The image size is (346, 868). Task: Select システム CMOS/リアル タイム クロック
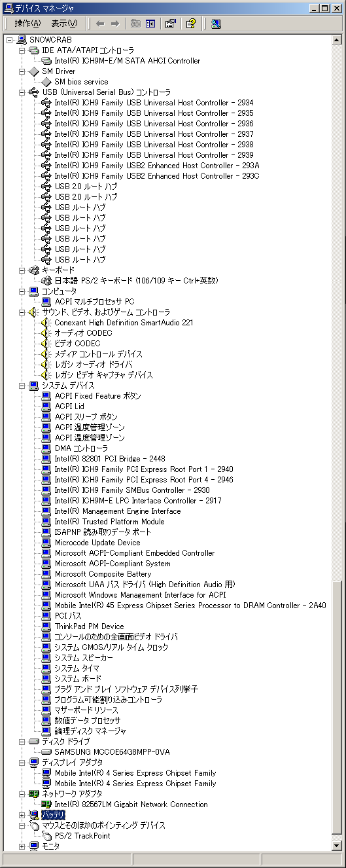point(111,647)
